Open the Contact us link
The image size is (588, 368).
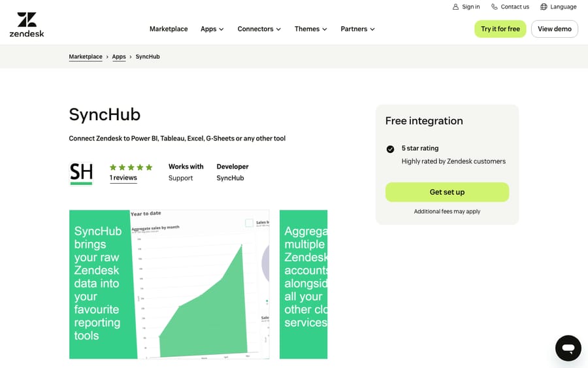510,7
